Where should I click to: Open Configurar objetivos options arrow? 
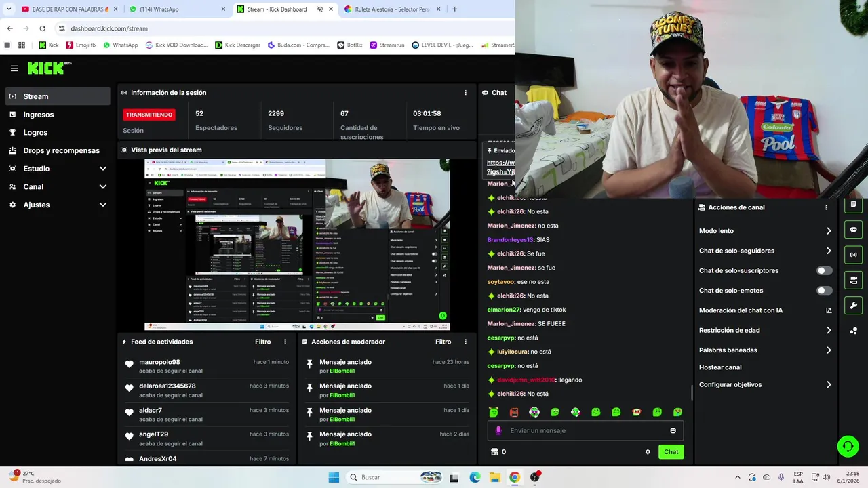pyautogui.click(x=829, y=384)
